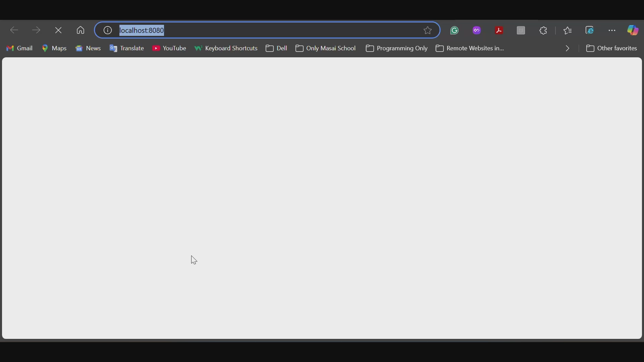Expand the Only Masai School folder

(326, 49)
